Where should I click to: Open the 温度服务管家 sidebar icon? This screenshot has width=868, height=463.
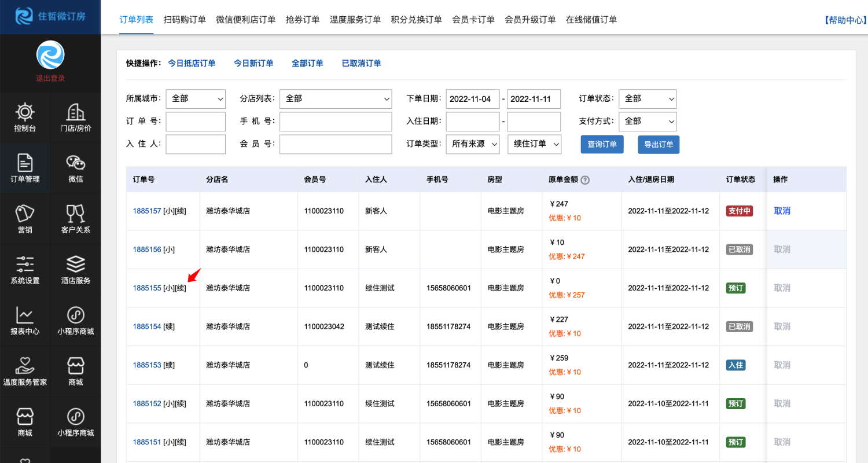25,372
